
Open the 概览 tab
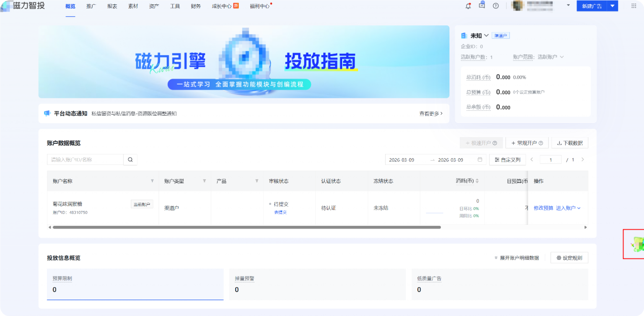coord(70,6)
